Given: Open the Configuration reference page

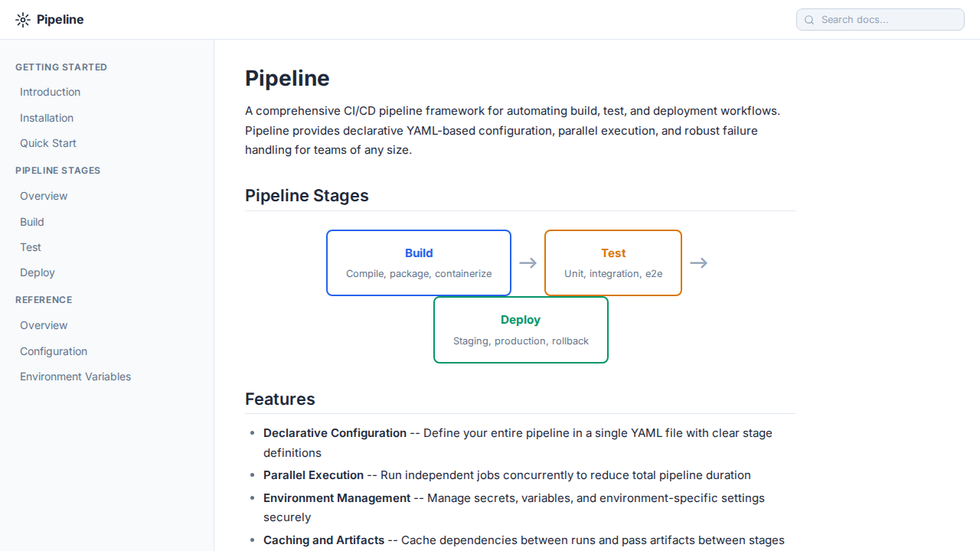Looking at the screenshot, I should click(54, 351).
